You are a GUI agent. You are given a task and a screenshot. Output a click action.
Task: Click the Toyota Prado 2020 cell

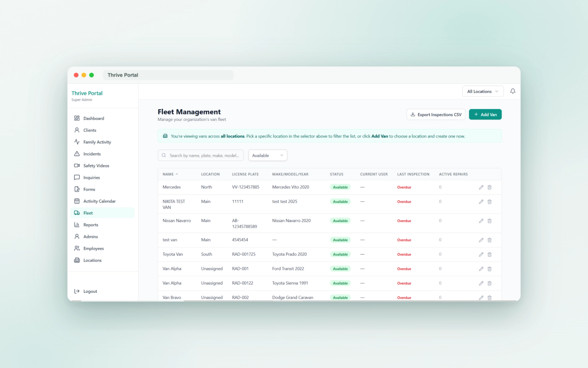(x=290, y=254)
